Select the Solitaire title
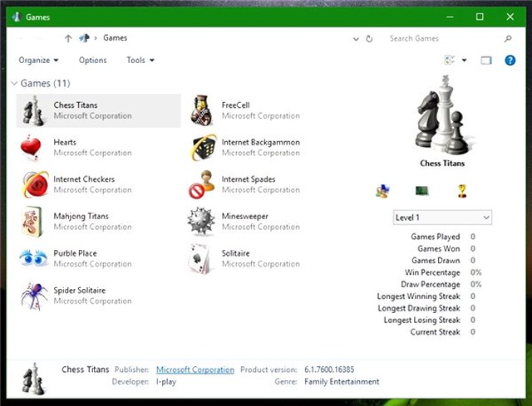The width and height of the screenshot is (532, 406). pos(235,253)
